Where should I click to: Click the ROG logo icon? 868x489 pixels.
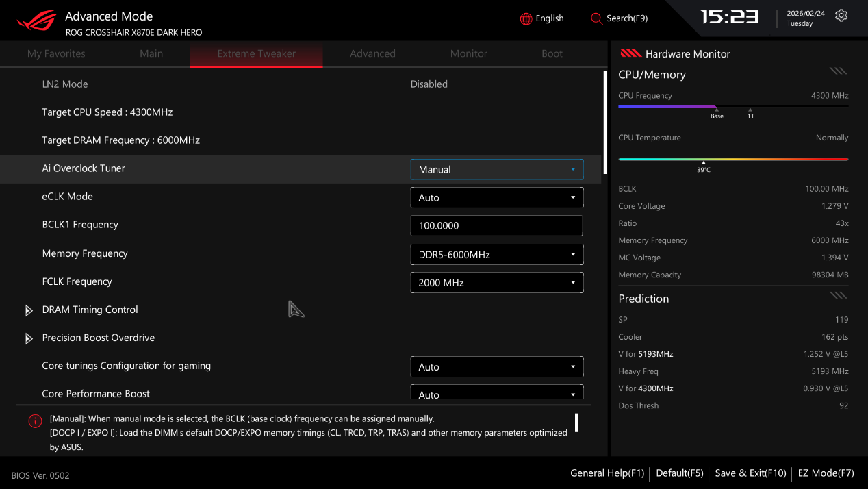click(37, 21)
